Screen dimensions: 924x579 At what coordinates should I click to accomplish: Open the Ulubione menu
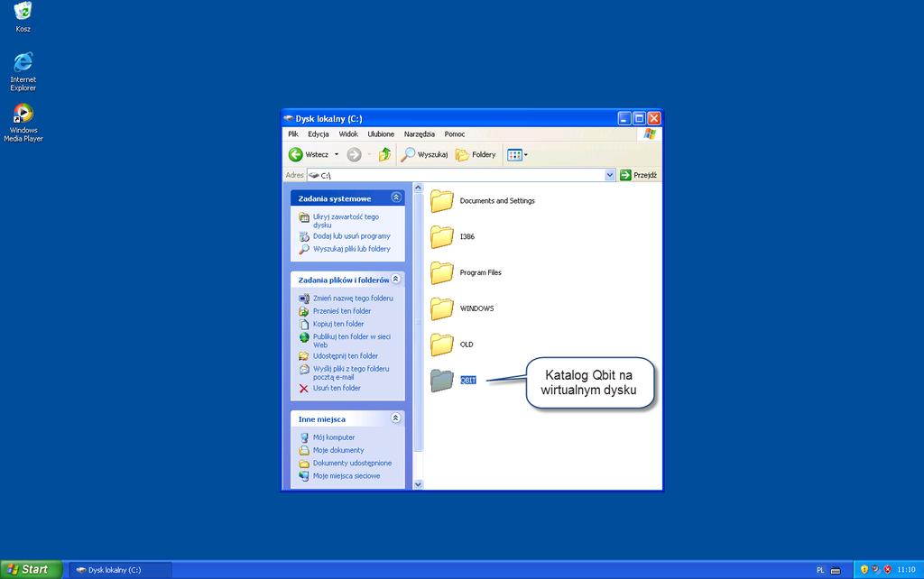click(381, 134)
